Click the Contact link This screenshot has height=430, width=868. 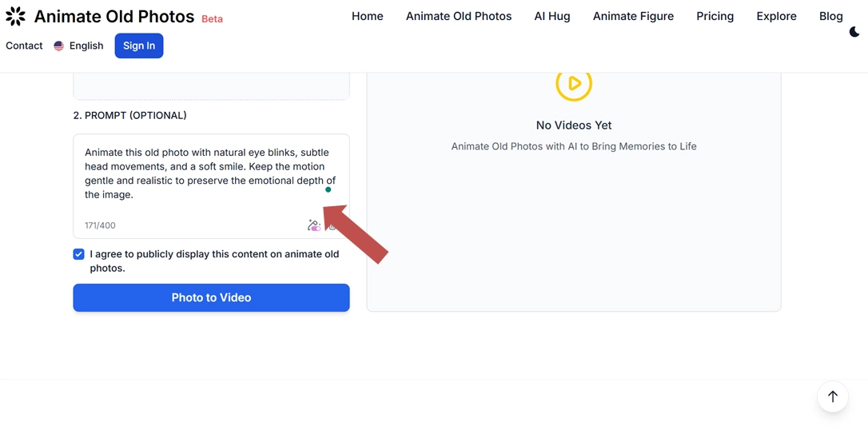24,46
